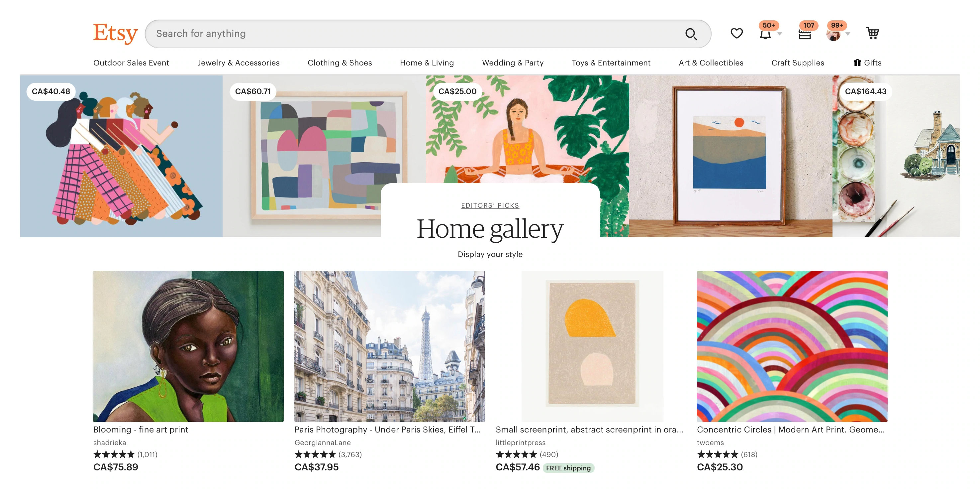Click the Etsy logo
The width and height of the screenshot is (980, 492).
click(115, 33)
